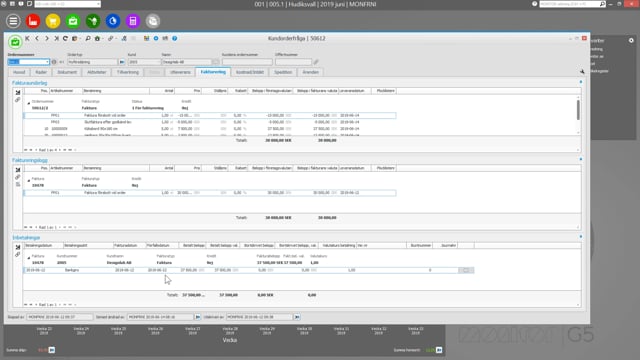Viewport: 640px width, 360px height.
Task: Click the Artikelnummer column header in Faktureringslogg
Action: click(x=65, y=168)
